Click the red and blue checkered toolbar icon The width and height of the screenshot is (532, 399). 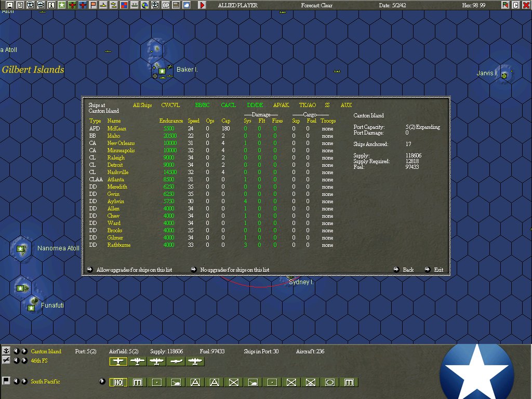tap(124, 5)
